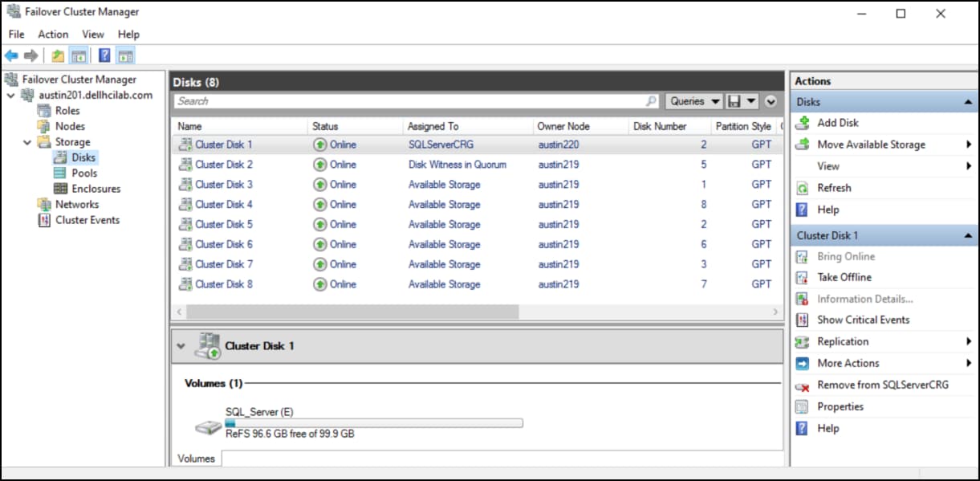Screen dimensions: 980x481
Task: Click the Networks tree icon
Action: tap(44, 204)
